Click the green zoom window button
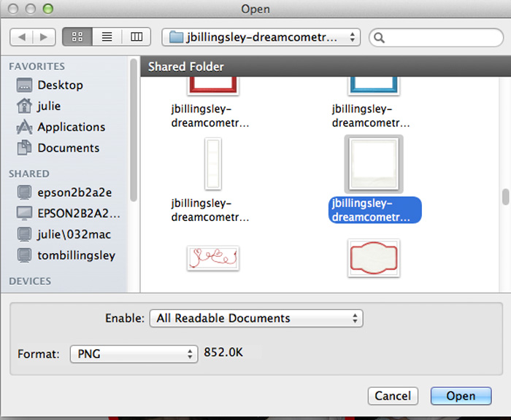Image resolution: width=511 pixels, height=420 pixels. pos(48,9)
